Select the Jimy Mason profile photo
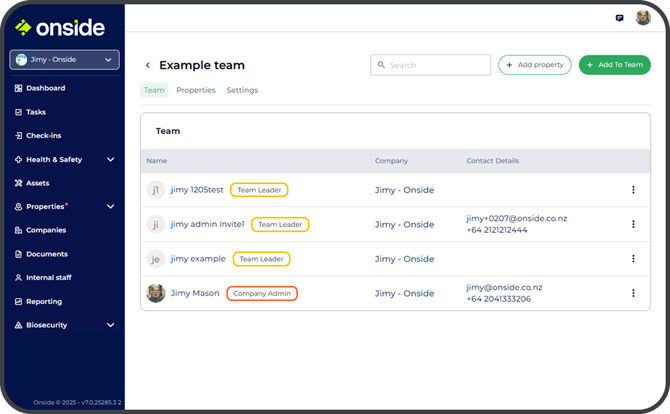 (156, 293)
